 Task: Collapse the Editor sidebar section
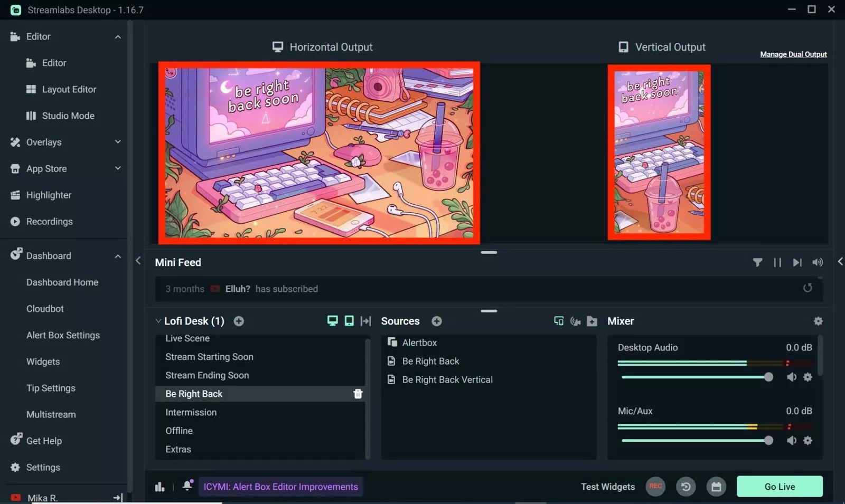click(118, 36)
